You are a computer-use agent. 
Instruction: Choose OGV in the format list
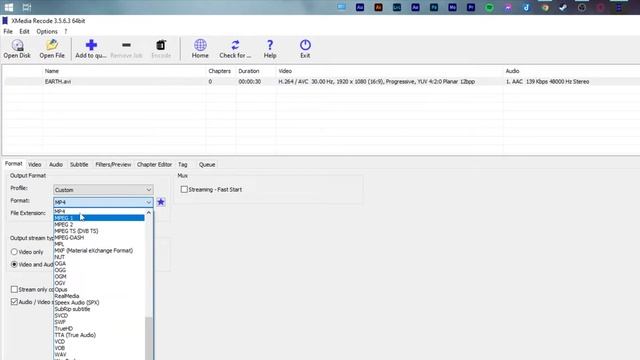pyautogui.click(x=99, y=283)
